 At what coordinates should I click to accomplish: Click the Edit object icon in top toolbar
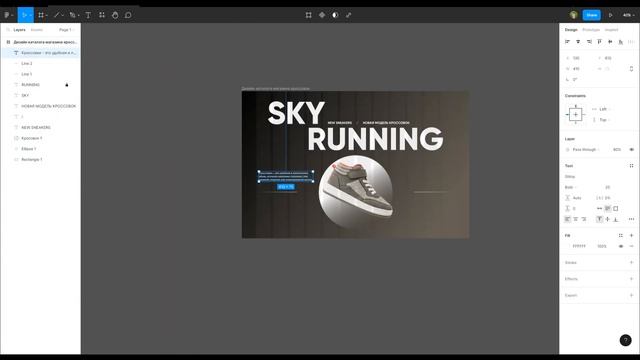point(309,15)
